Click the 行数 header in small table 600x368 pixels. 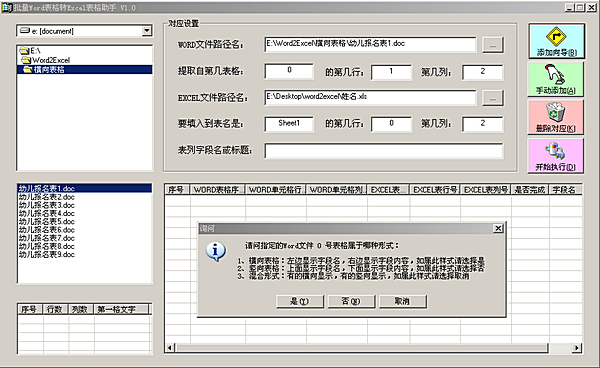[x=56, y=309]
